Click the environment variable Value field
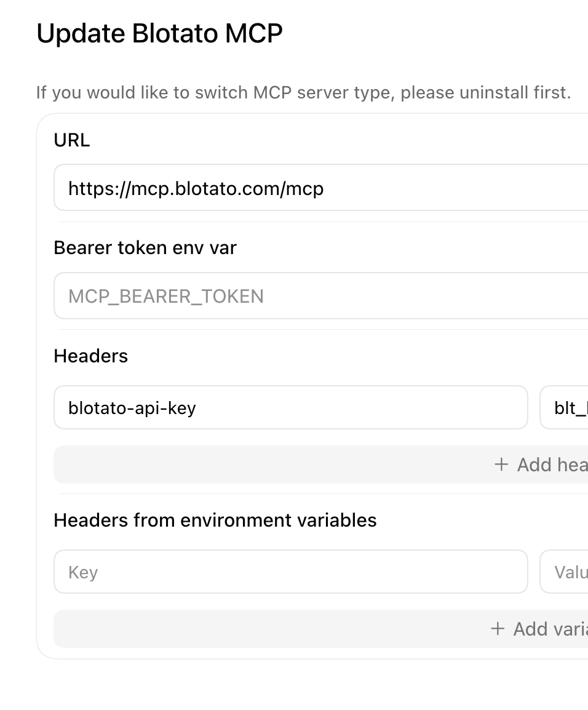The width and height of the screenshot is (588, 710). pyautogui.click(x=564, y=572)
